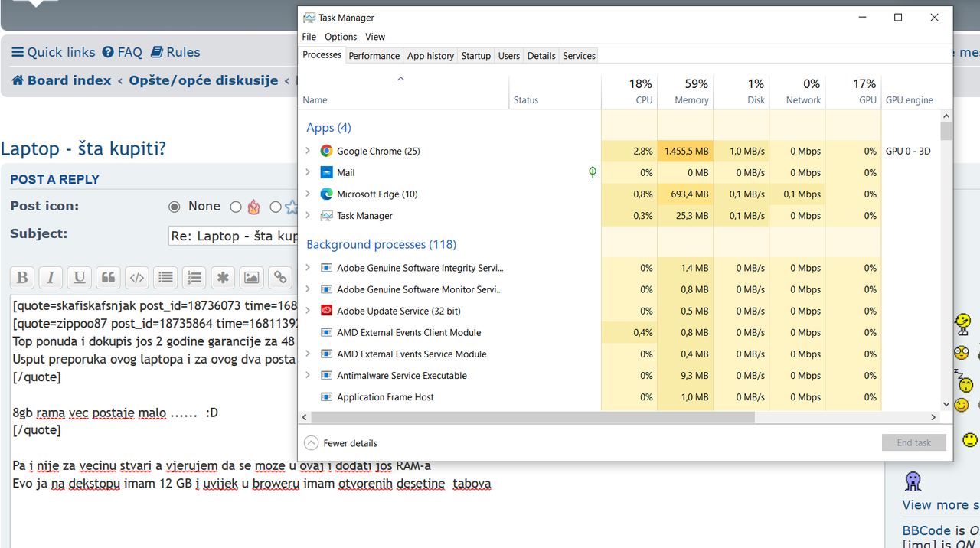Select the None post icon radio button
The height and width of the screenshot is (548, 980).
tap(175, 207)
